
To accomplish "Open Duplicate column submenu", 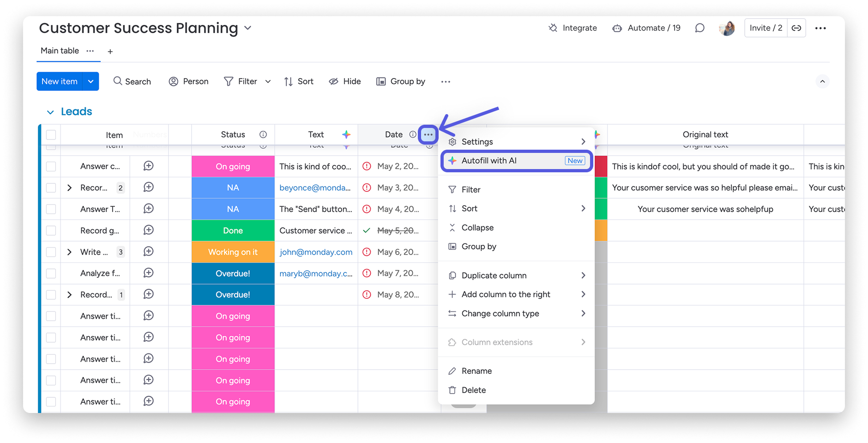I will point(517,276).
